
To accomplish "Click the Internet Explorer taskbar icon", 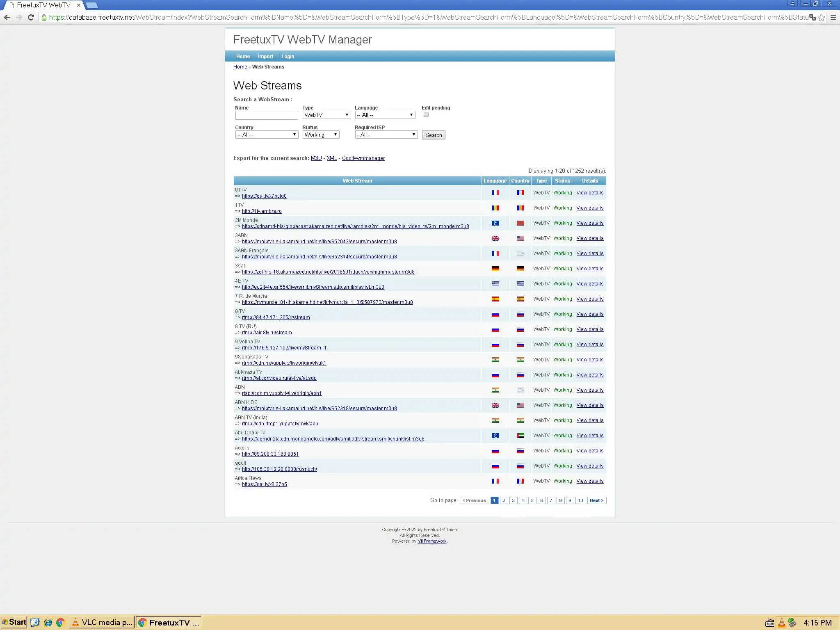I will tap(48, 622).
